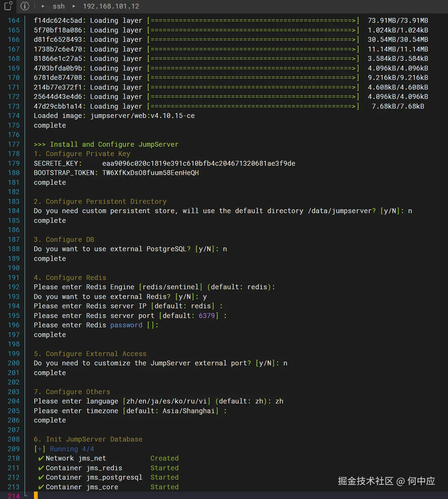Image resolution: width=448 pixels, height=499 pixels.
Task: Click 'Started' status for jms_redis
Action: pos(165,468)
